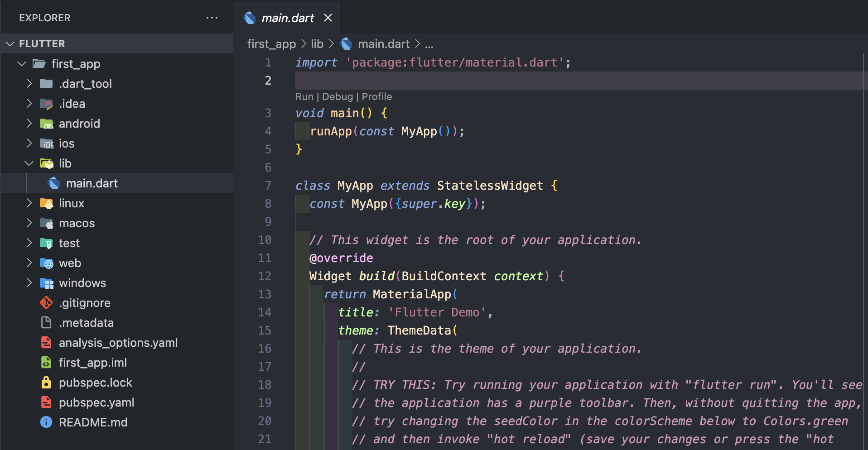
Task: Expand the web folder chevron
Action: (29, 263)
